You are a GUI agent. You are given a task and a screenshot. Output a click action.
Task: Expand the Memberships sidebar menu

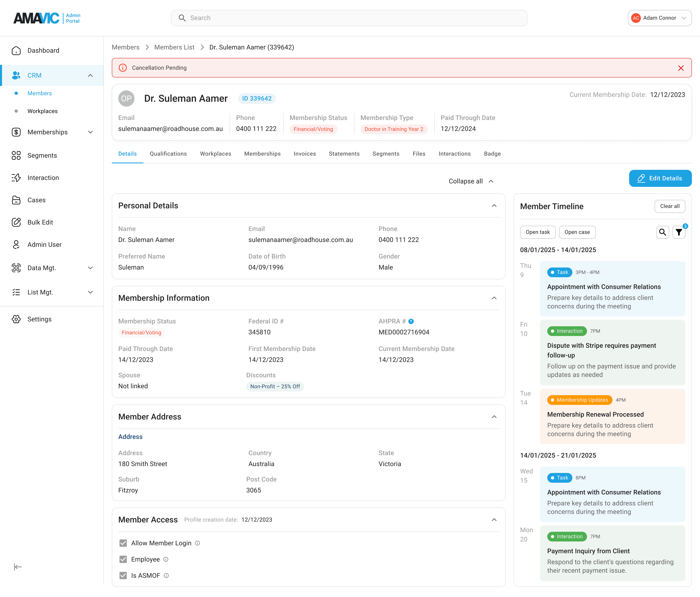pos(90,132)
